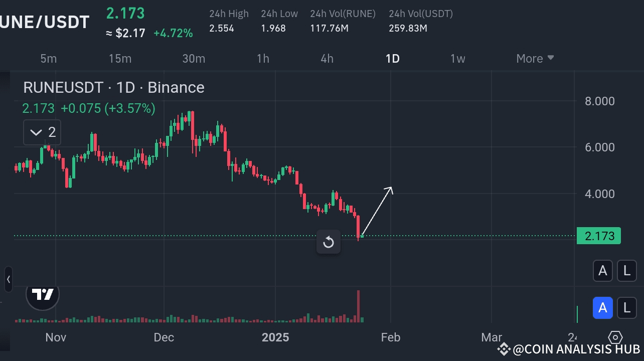Collapse the left panel with the arrow tab

point(8,280)
